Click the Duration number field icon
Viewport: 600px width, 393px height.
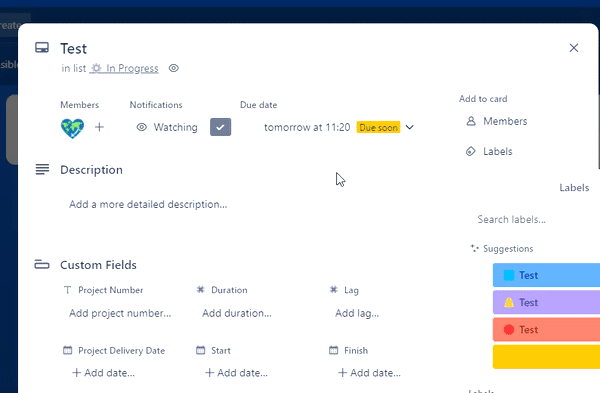[x=201, y=290]
